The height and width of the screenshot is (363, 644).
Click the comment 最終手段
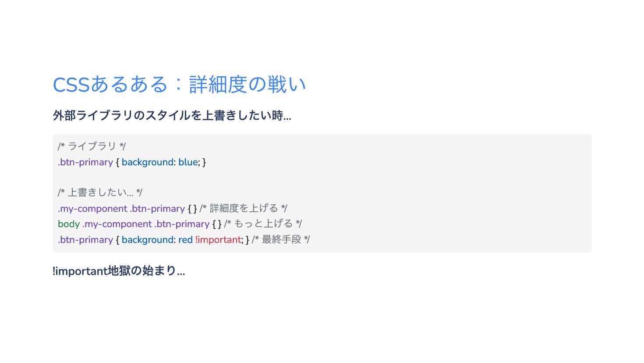pos(281,240)
